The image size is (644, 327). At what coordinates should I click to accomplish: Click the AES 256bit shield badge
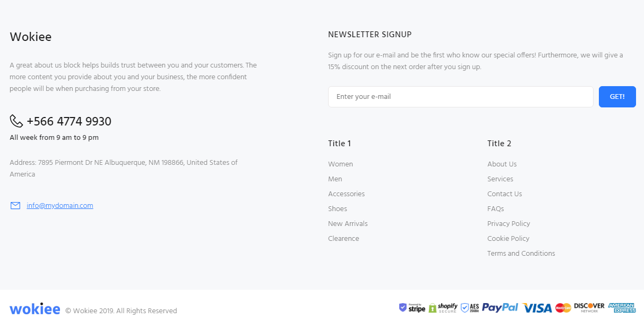coord(470,308)
